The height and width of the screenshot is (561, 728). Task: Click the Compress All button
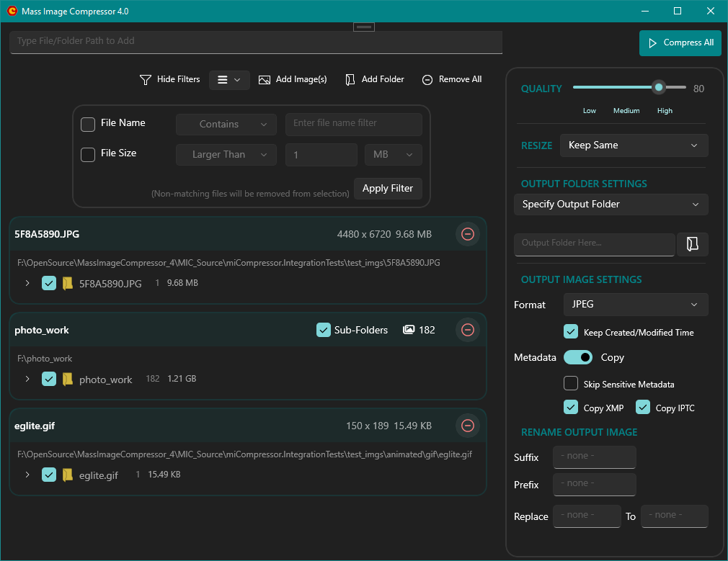coord(680,43)
